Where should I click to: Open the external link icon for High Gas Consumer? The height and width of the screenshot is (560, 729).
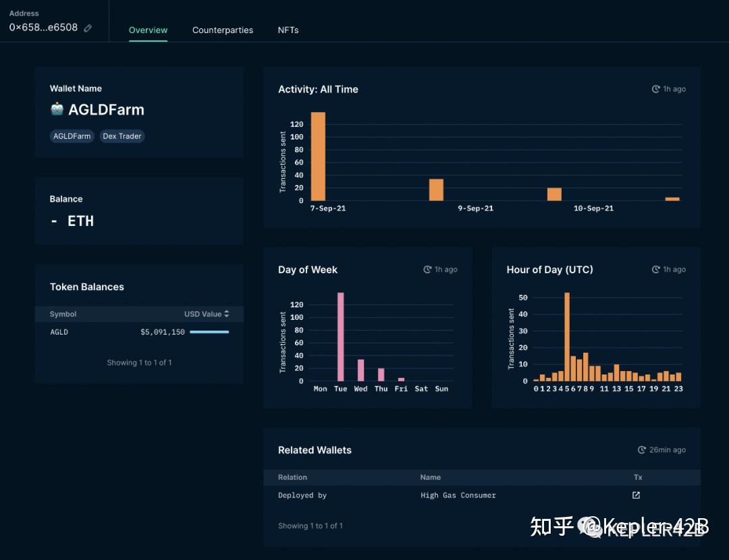point(636,495)
